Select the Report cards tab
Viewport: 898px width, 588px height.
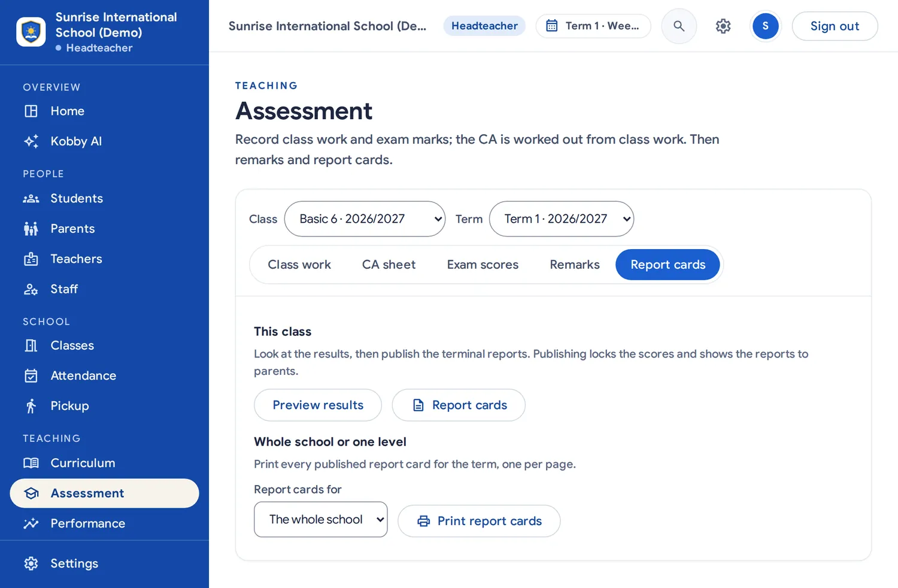pyautogui.click(x=668, y=265)
